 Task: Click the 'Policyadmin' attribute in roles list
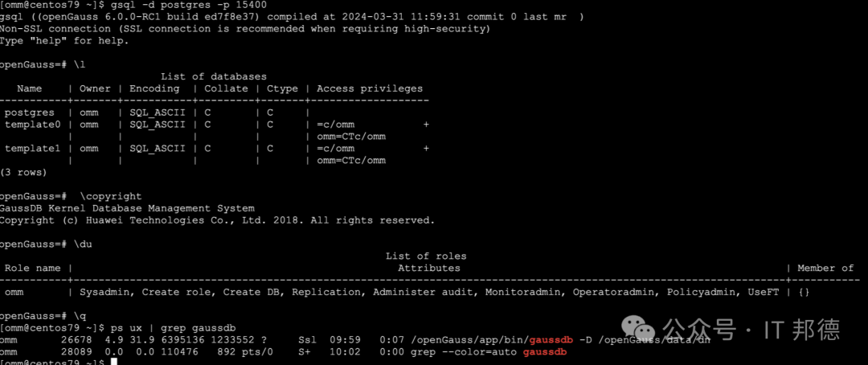pyautogui.click(x=701, y=292)
